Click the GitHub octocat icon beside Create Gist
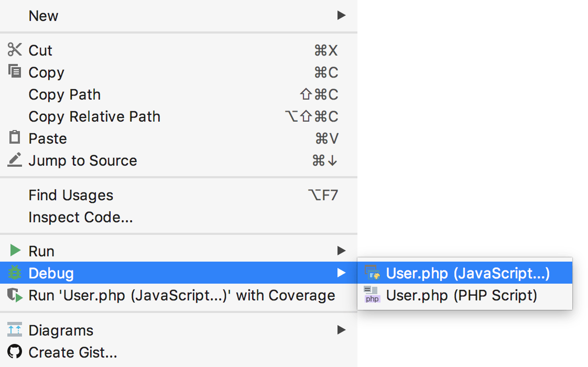The image size is (588, 367). pos(16,352)
